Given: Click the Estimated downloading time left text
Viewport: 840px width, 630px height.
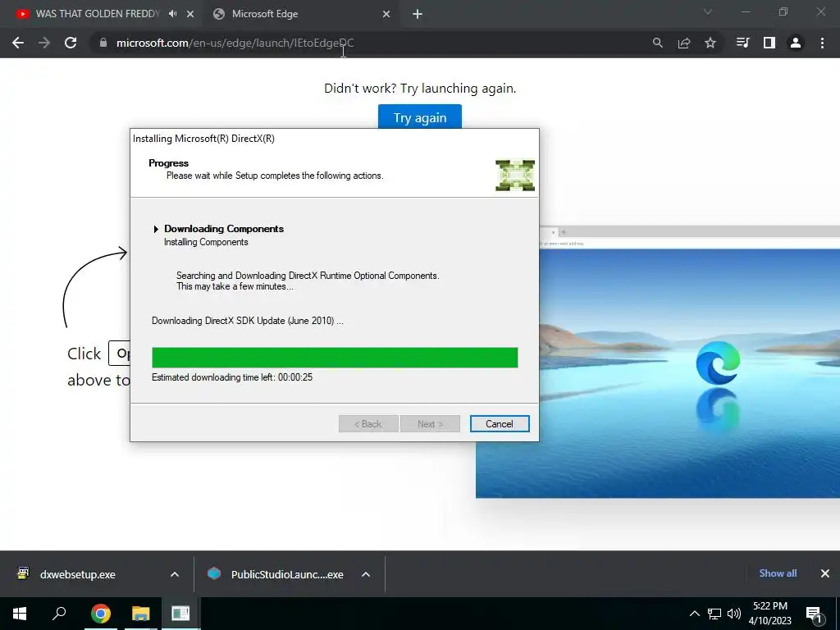Looking at the screenshot, I should tap(232, 377).
